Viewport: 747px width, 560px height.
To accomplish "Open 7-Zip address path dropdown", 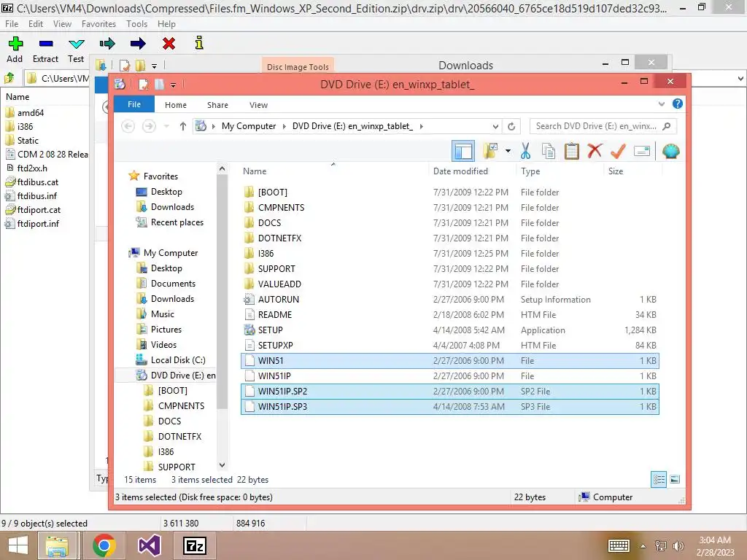I will [741, 78].
